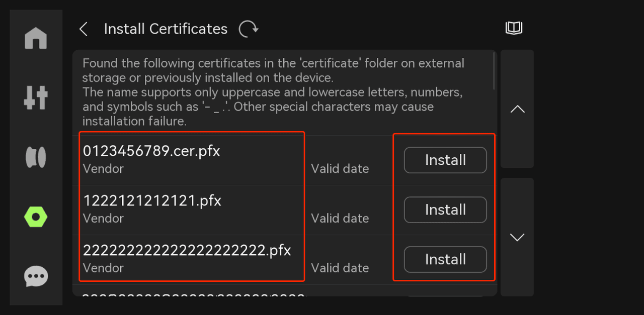Open the chat messages sidebar icon
The image size is (644, 315).
pyautogui.click(x=36, y=276)
